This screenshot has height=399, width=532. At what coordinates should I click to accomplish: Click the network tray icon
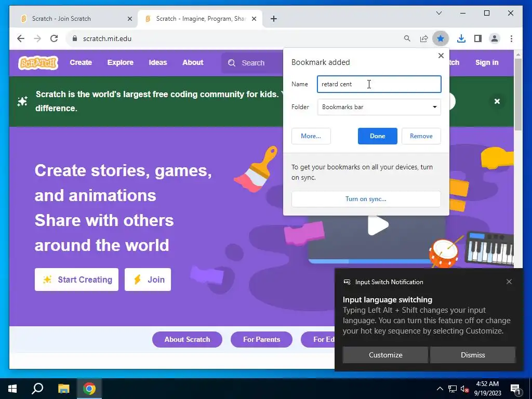453,389
